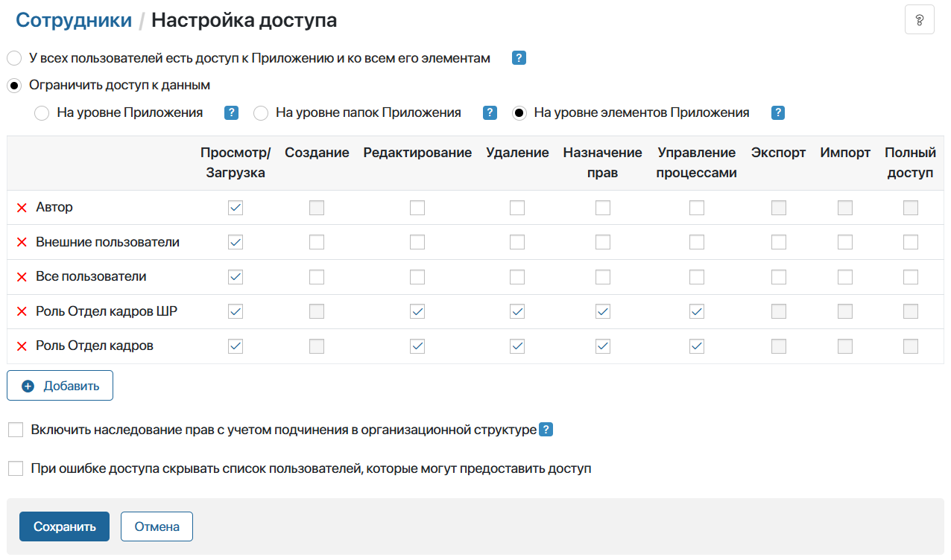Image resolution: width=951 pixels, height=560 pixels.
Task: Remove the Все пользователи row with red X
Action: [x=22, y=277]
